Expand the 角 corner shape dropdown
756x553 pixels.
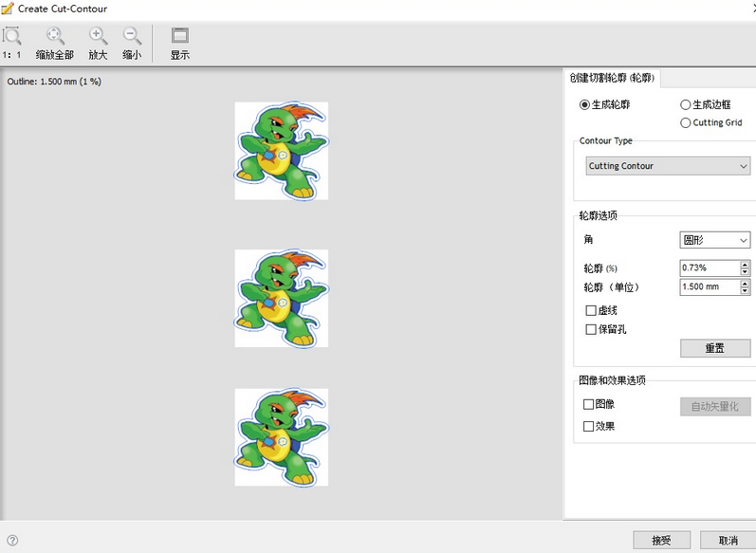point(715,240)
